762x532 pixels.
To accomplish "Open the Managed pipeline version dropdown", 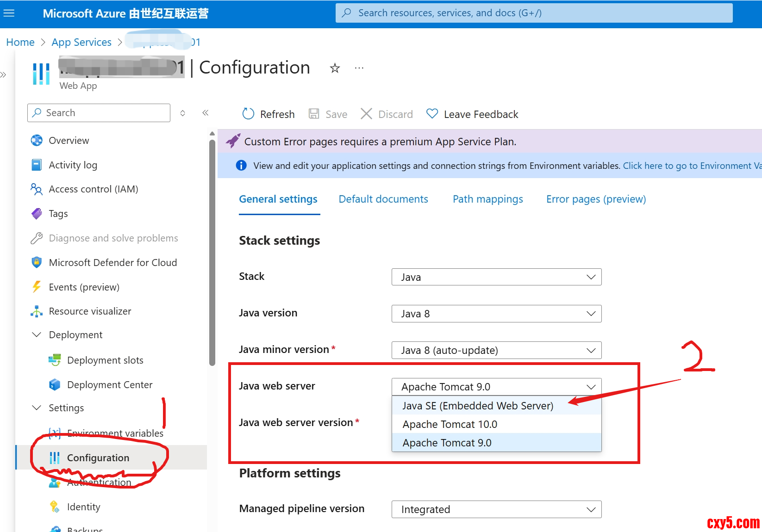I will [x=496, y=509].
